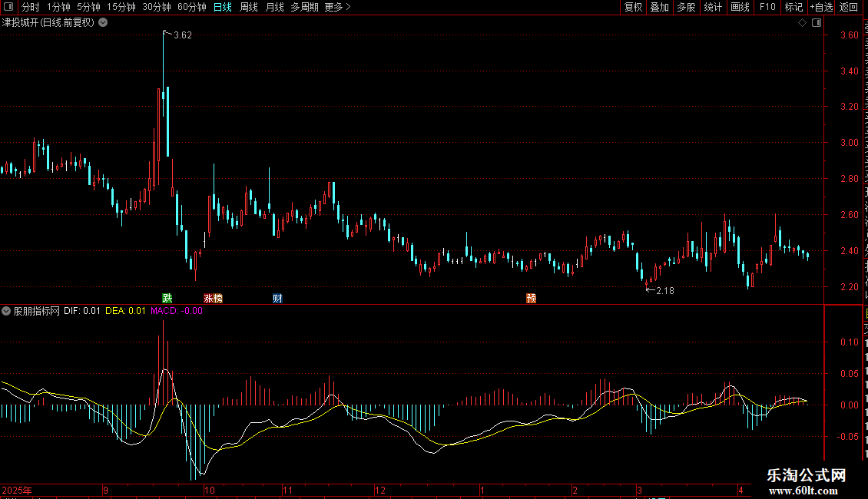
Task: Click the green 跌 event marker
Action: pos(167,298)
